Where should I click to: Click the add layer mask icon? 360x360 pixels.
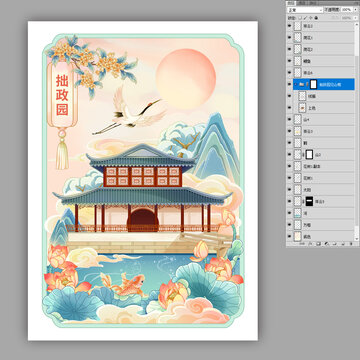(x=318, y=244)
